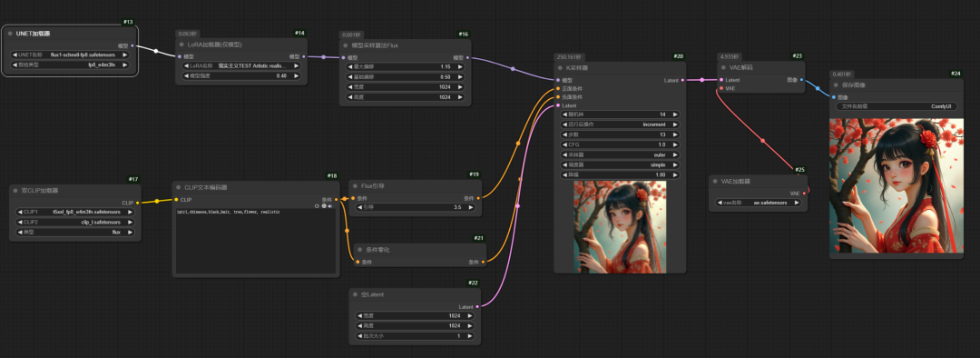Collapse VAE解码 node using title dot
The height and width of the screenshot is (358, 980).
click(724, 67)
